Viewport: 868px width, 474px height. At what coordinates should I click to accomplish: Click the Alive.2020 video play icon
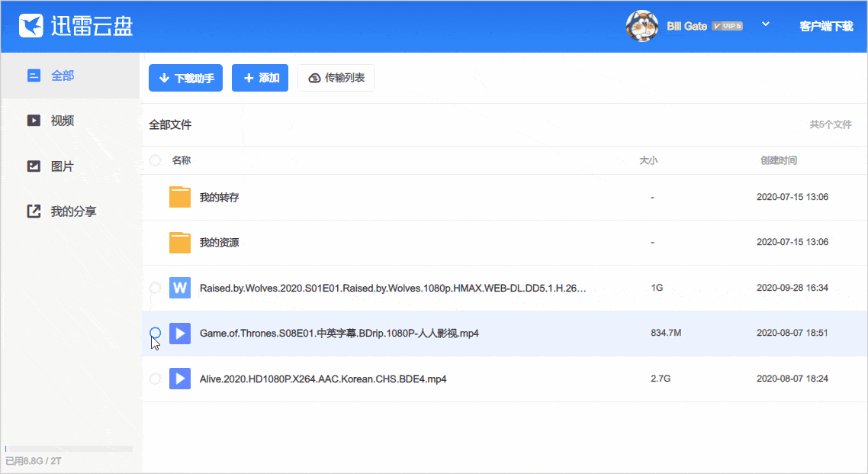pyautogui.click(x=180, y=379)
